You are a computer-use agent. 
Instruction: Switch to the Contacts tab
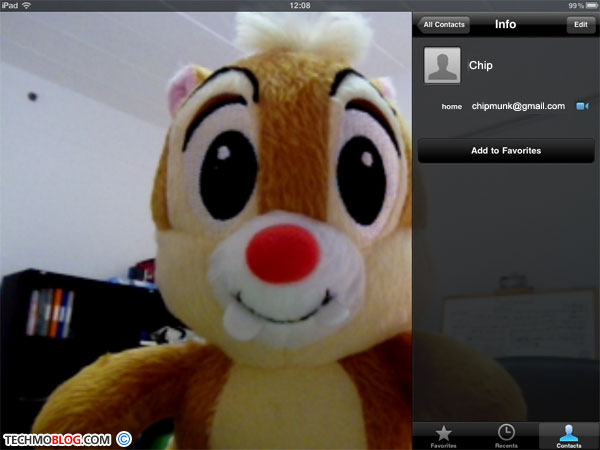click(569, 436)
